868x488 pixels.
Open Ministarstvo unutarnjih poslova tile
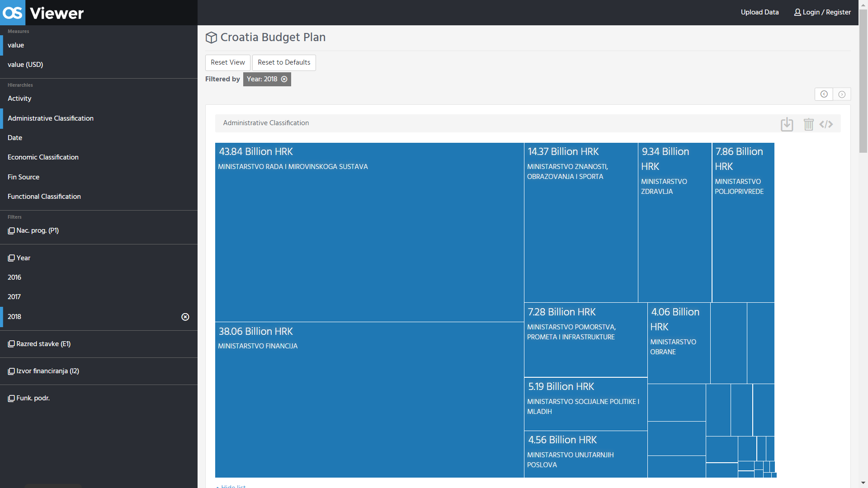click(x=586, y=455)
